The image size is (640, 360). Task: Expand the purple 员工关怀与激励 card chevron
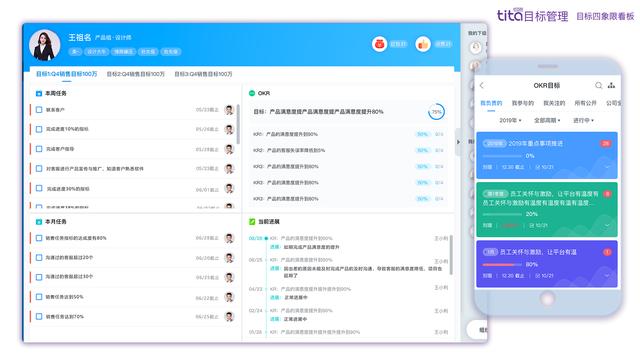[607, 276]
